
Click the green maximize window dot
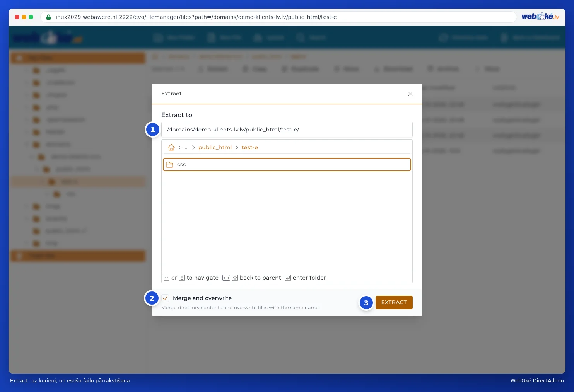pyautogui.click(x=31, y=17)
